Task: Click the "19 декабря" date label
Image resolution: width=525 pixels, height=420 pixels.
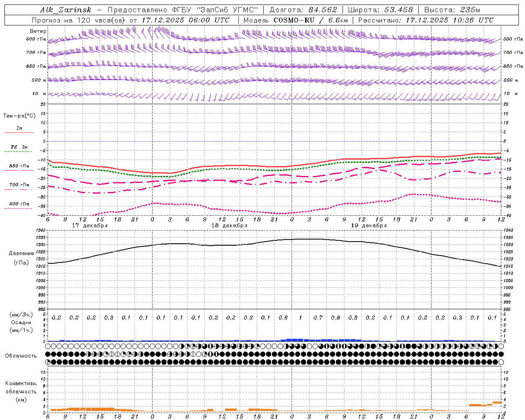Action: tap(369, 226)
